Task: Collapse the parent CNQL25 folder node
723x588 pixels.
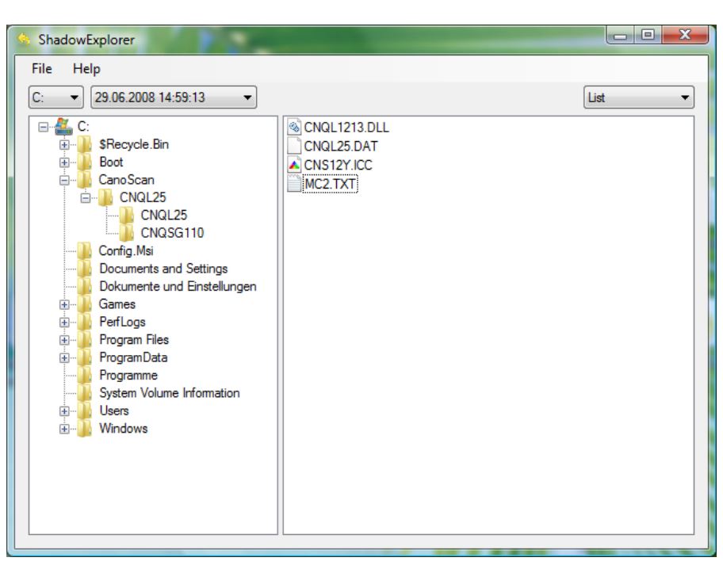Action: pyautogui.click(x=86, y=198)
